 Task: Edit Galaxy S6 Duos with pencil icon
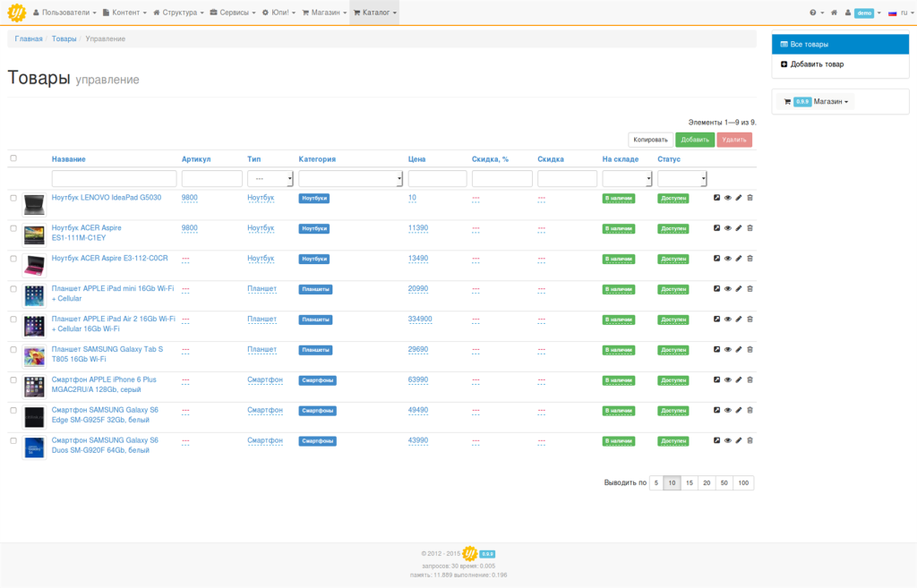coord(739,440)
